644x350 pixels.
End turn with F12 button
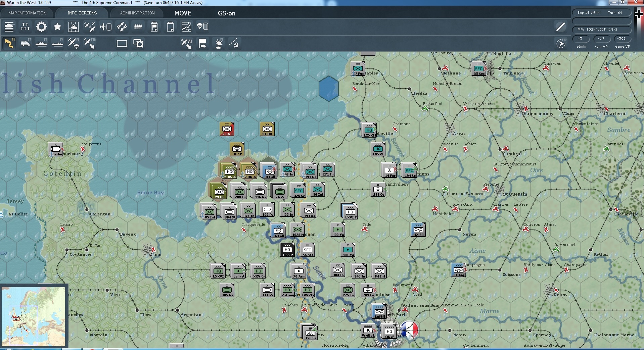(x=561, y=43)
